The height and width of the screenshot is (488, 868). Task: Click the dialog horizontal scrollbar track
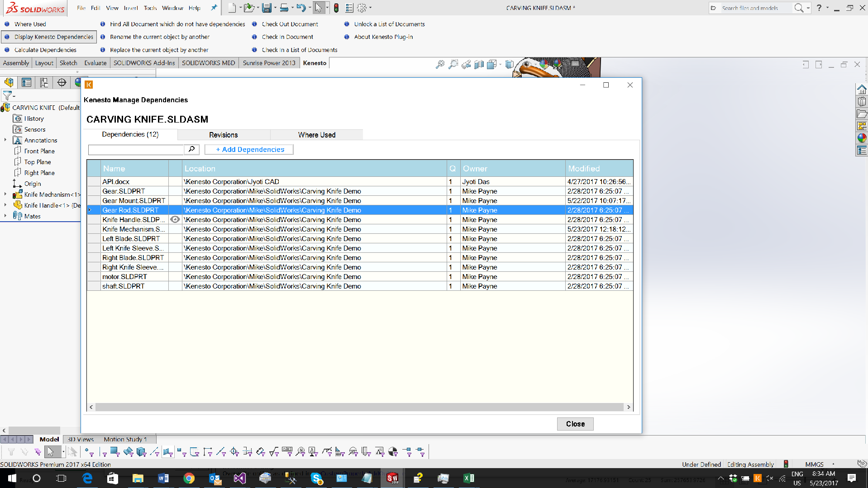tap(360, 407)
